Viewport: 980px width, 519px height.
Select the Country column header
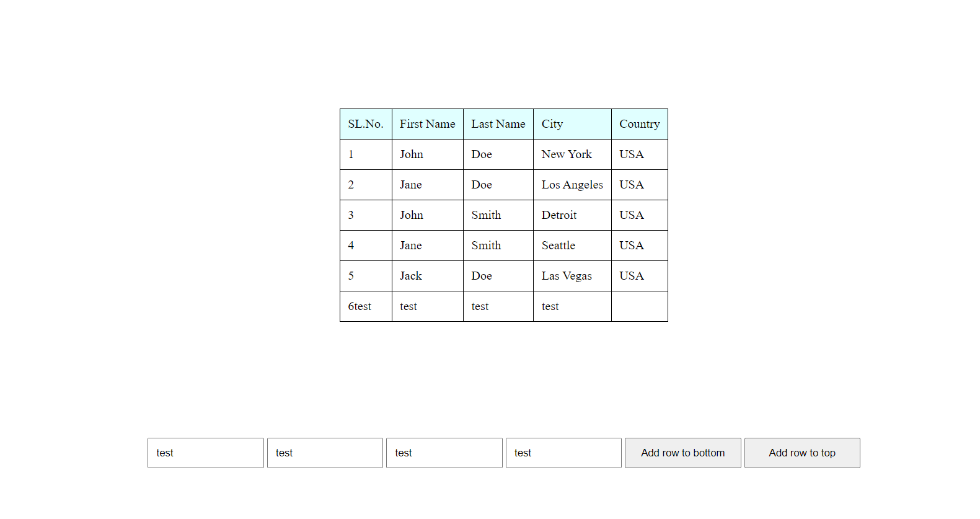(x=640, y=124)
